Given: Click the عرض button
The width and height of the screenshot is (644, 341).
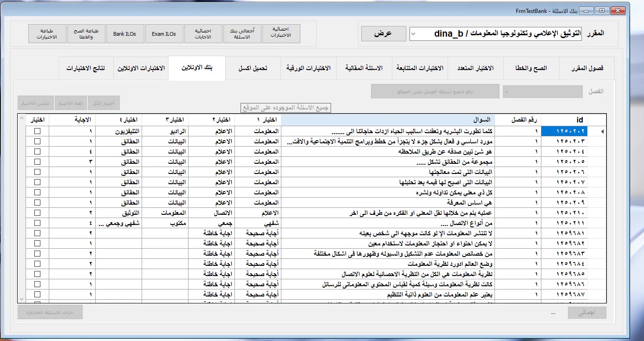Looking at the screenshot, I should (x=383, y=33).
